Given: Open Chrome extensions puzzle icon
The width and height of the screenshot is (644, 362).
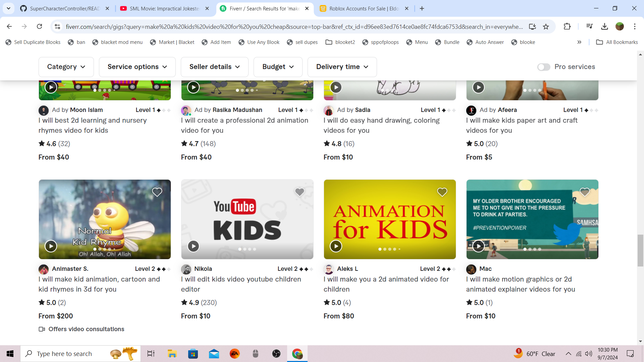Looking at the screenshot, I should click(567, 26).
